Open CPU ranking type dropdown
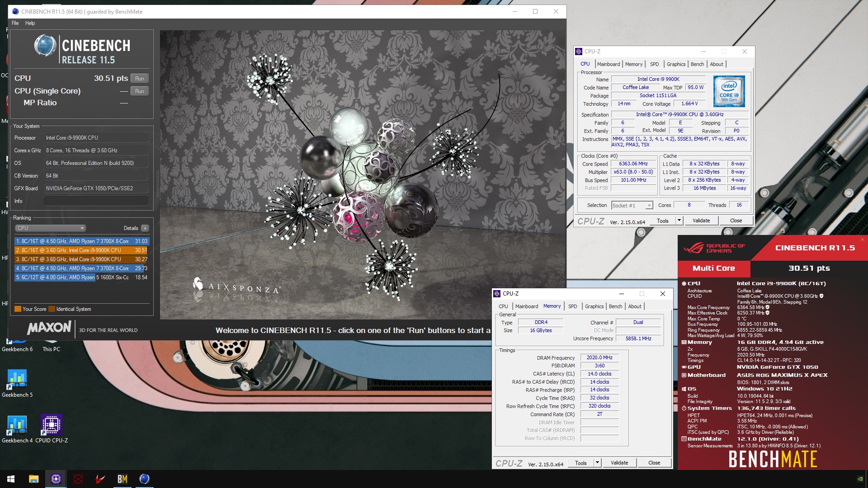The height and width of the screenshot is (488, 868). pos(50,228)
